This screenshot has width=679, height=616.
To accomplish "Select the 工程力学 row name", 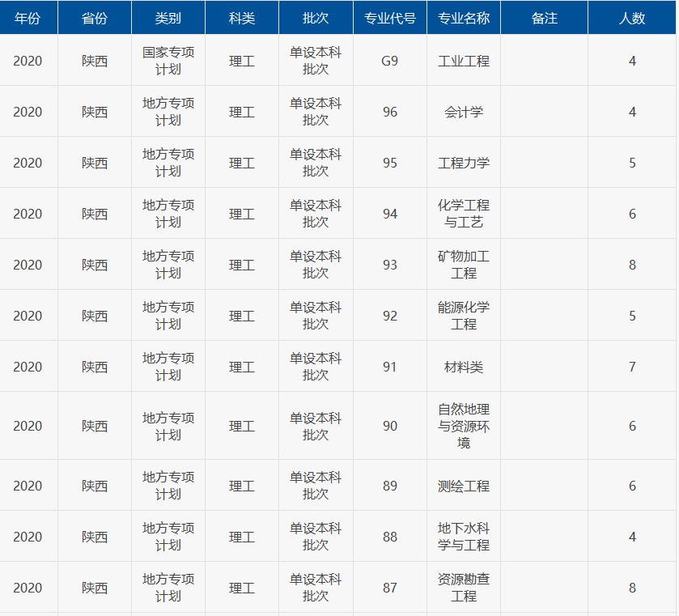I will tap(464, 163).
